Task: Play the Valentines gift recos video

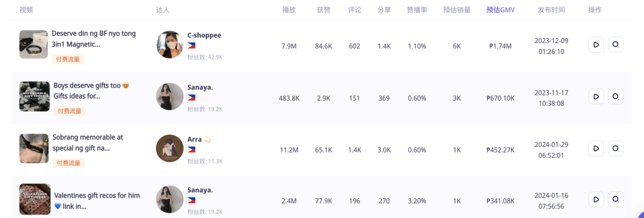Action: 596,199
